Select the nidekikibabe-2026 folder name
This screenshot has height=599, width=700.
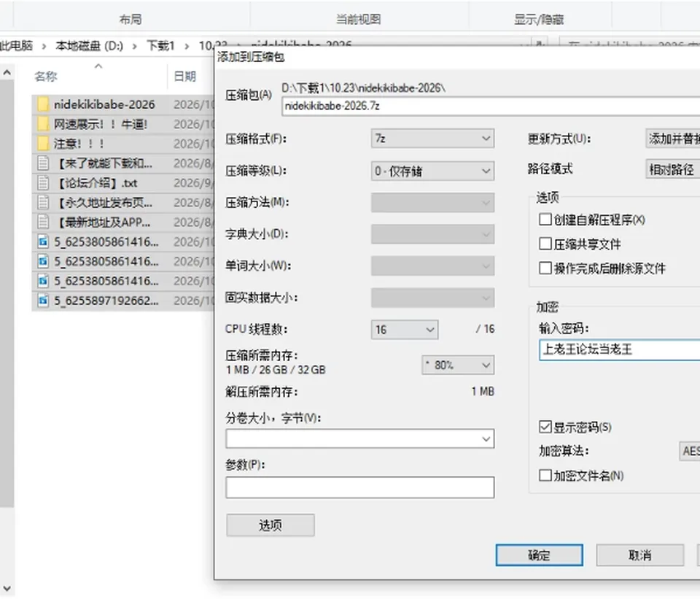(104, 104)
